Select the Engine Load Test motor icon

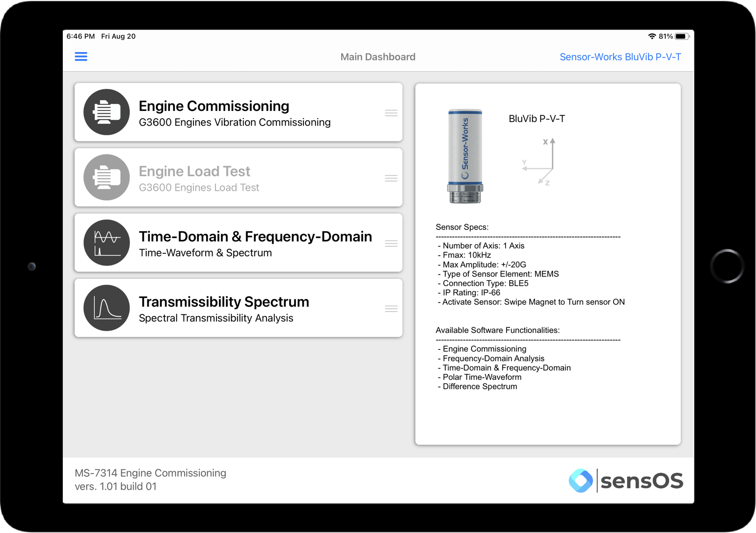click(x=107, y=177)
